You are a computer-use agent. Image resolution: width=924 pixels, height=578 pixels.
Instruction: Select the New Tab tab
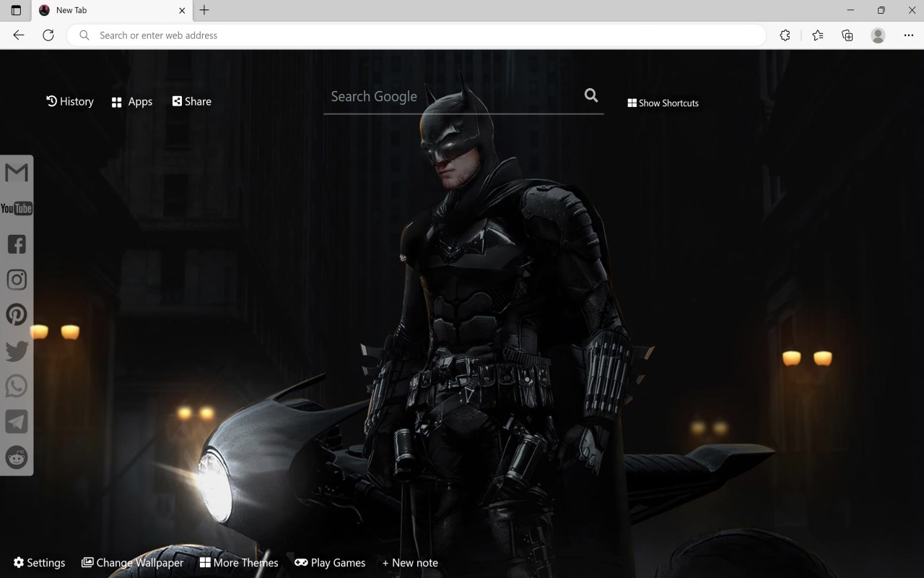point(112,10)
